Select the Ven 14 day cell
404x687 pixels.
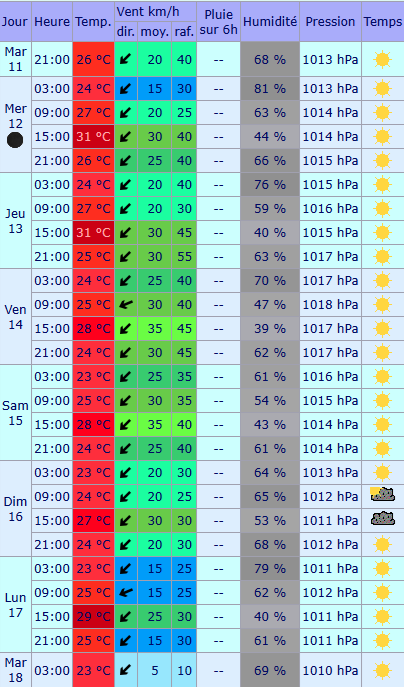click(15, 317)
